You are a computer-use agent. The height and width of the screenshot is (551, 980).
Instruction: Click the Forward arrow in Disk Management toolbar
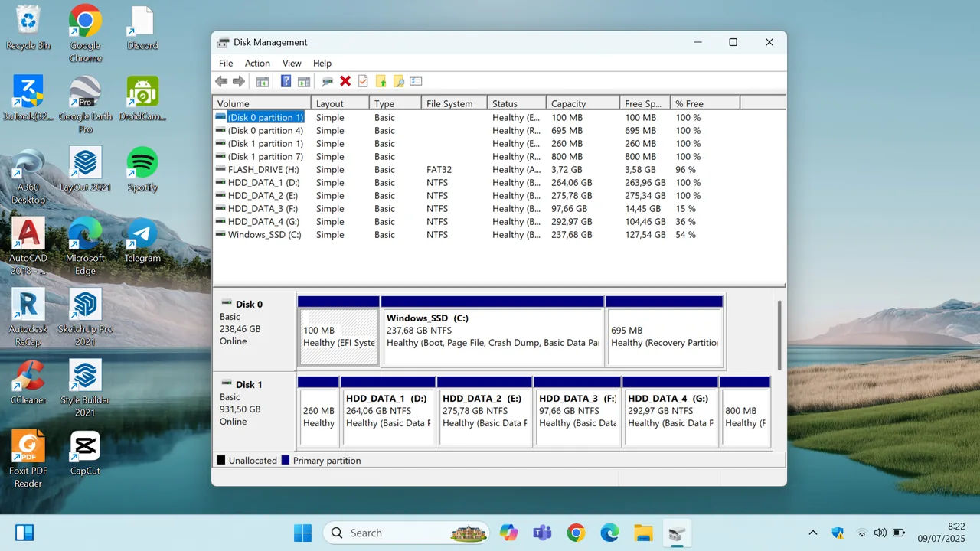click(239, 81)
